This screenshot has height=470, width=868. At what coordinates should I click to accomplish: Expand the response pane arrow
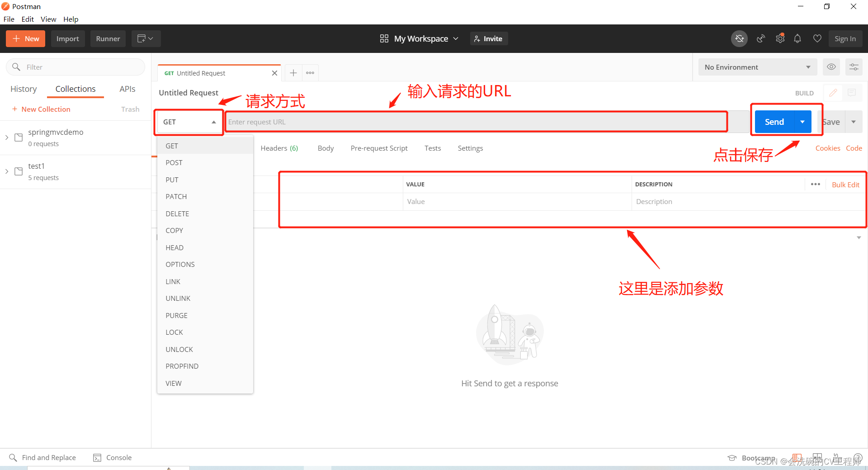point(859,237)
